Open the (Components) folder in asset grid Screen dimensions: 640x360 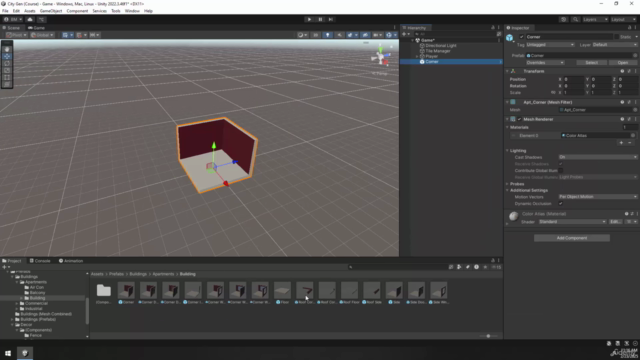pos(104,290)
